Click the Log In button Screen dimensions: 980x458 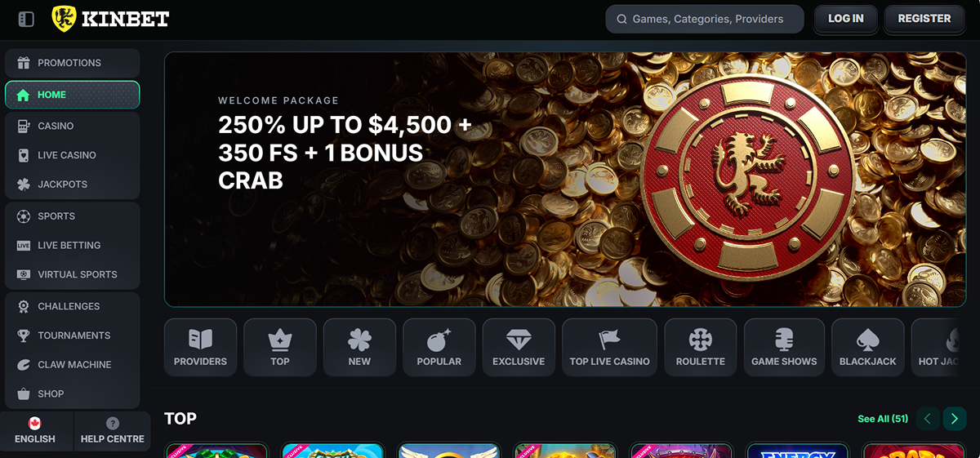(x=845, y=19)
